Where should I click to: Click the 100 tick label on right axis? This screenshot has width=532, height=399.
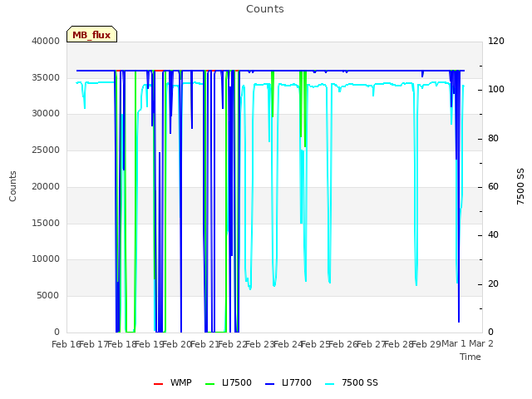[496, 90]
